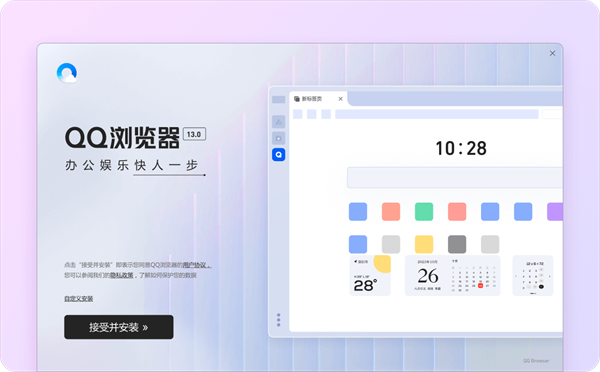Click the QQ浏览器 title text

(122, 138)
